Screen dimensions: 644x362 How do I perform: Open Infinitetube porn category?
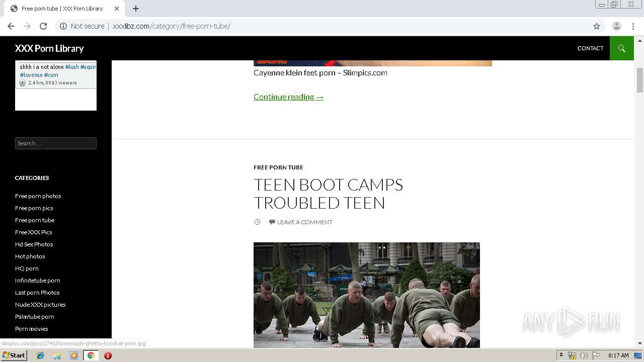coord(37,281)
